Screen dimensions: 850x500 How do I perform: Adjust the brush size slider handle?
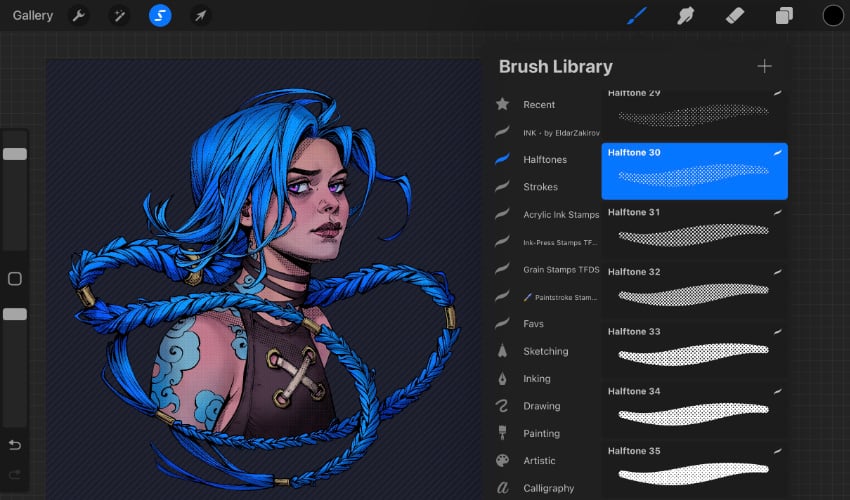pyautogui.click(x=15, y=154)
